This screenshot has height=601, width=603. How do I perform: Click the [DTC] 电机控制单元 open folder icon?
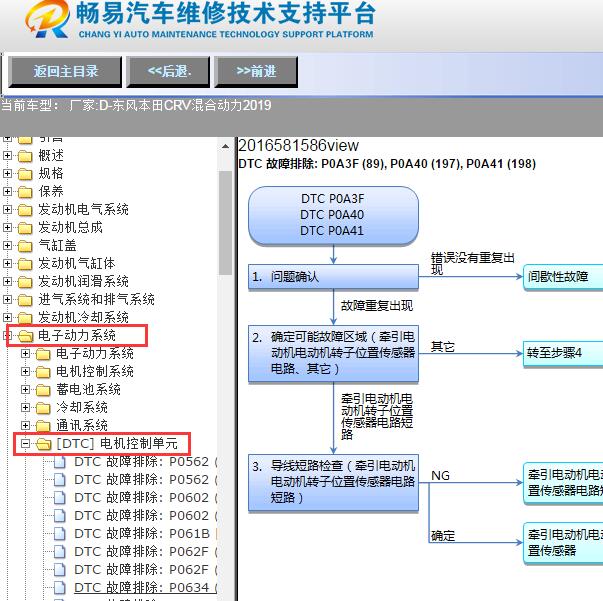[43, 444]
